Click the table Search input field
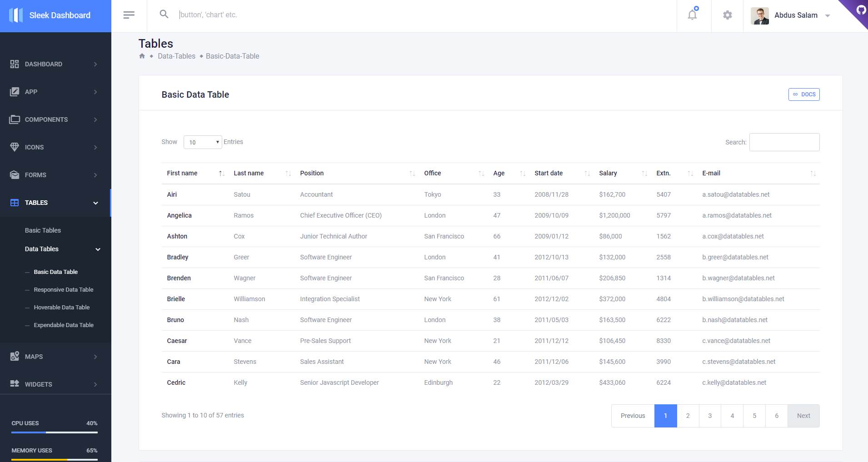The width and height of the screenshot is (868, 462). [x=784, y=142]
